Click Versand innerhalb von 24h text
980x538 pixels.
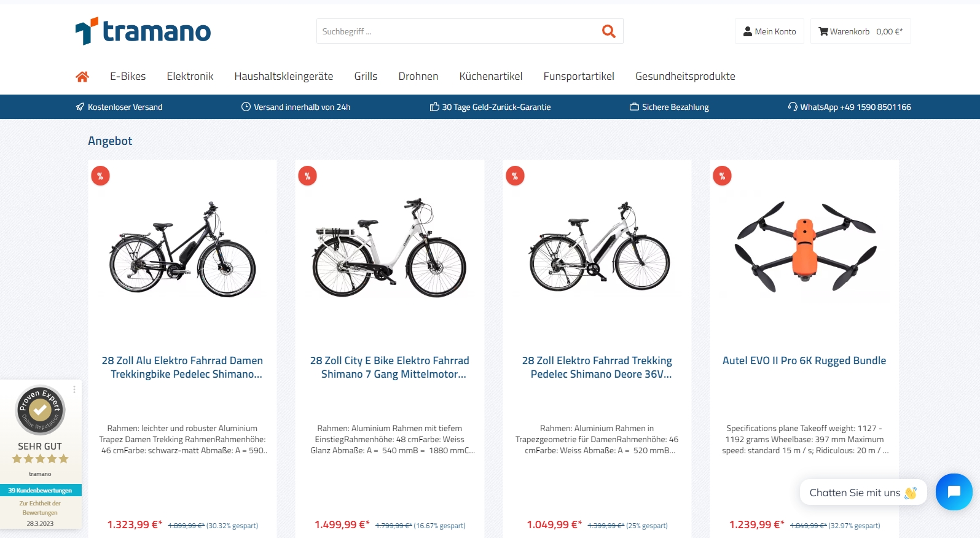click(302, 107)
